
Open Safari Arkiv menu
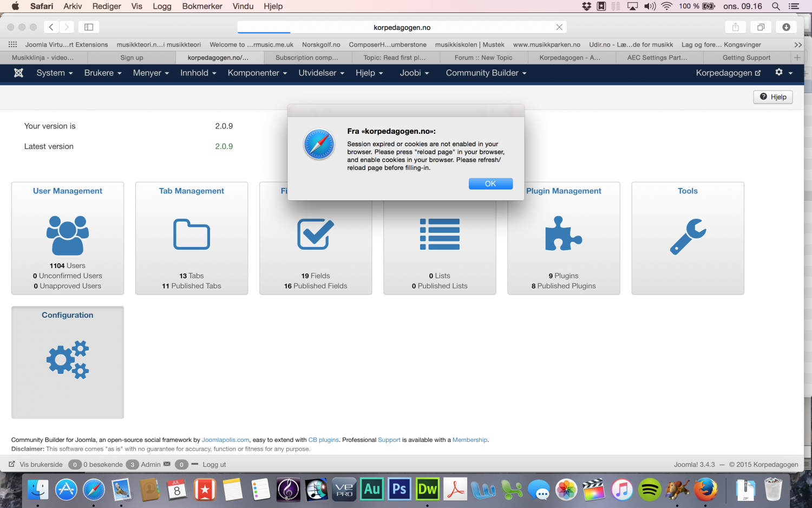73,6
